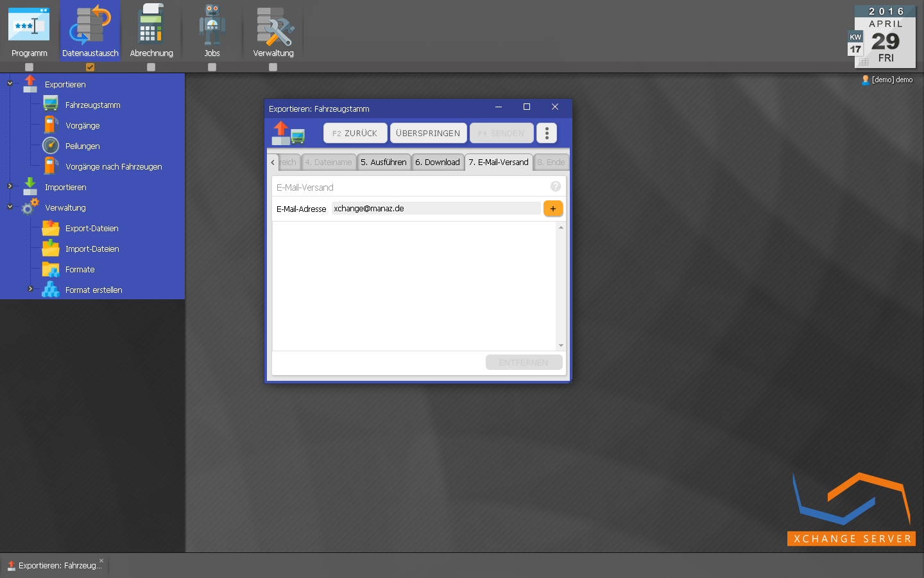Select the Peilungen gauge item

(82, 146)
